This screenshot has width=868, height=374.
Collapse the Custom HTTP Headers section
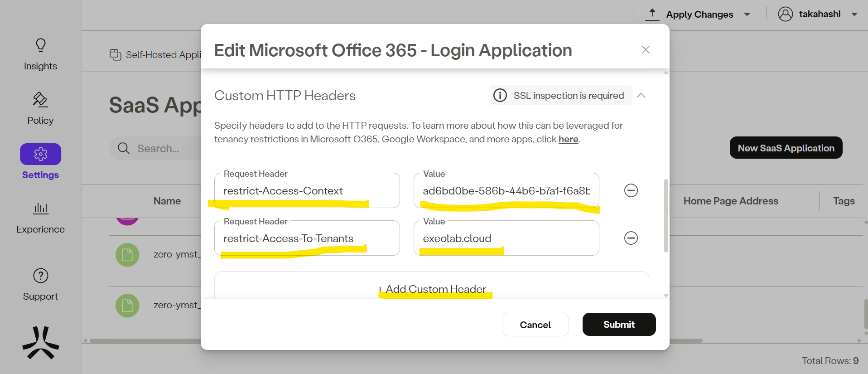coord(641,96)
